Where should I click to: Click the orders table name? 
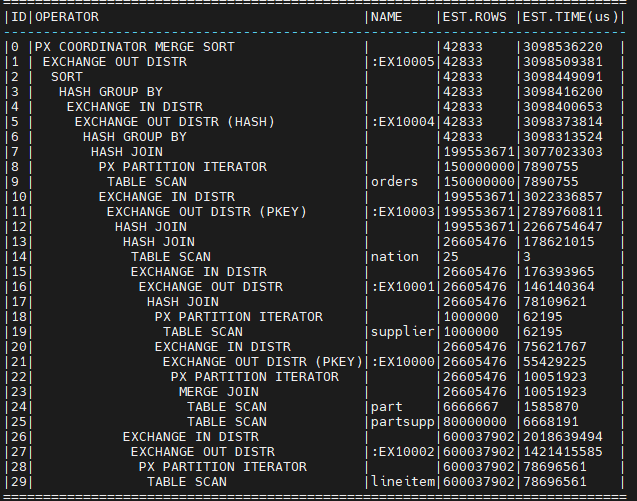[x=394, y=182]
